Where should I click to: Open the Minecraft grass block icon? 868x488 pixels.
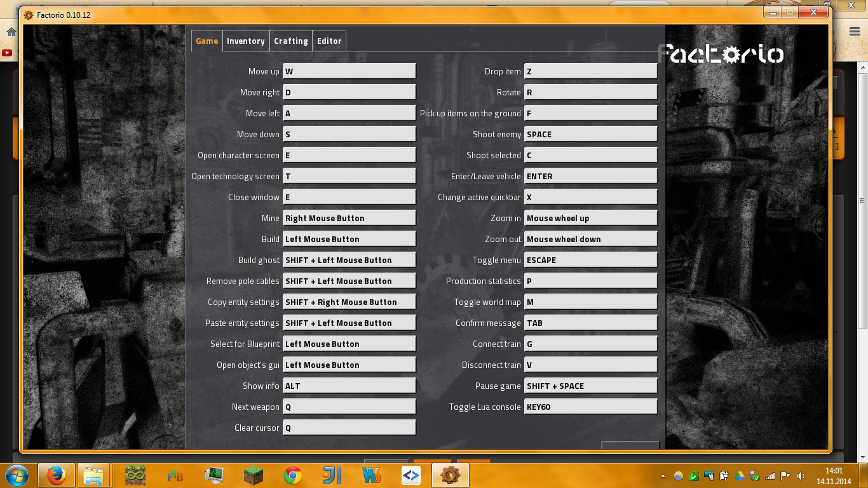click(254, 475)
